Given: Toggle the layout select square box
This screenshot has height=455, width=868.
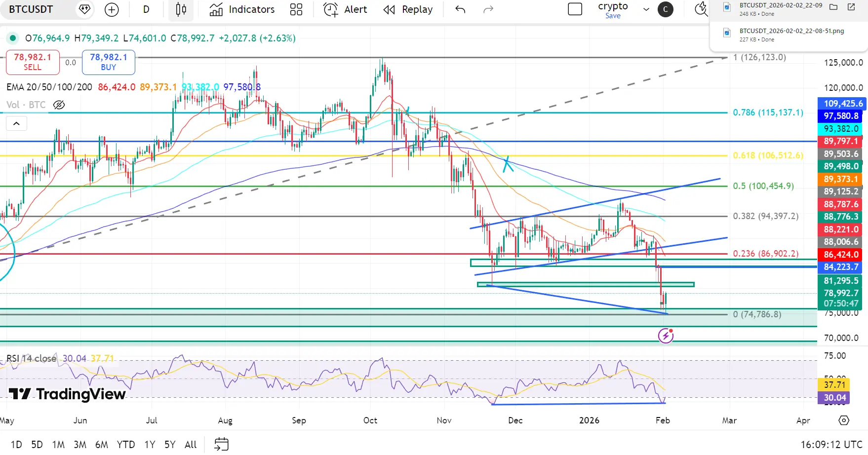Looking at the screenshot, I should point(575,9).
